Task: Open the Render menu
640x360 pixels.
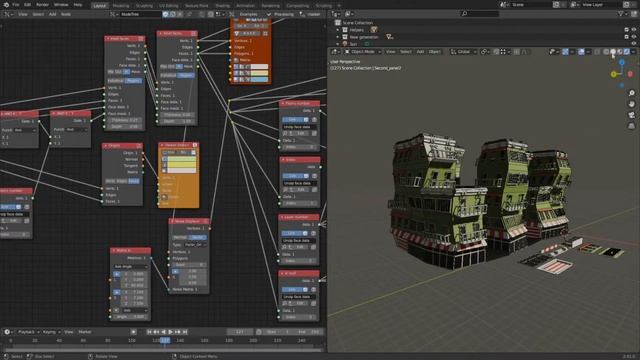Action: coord(42,5)
